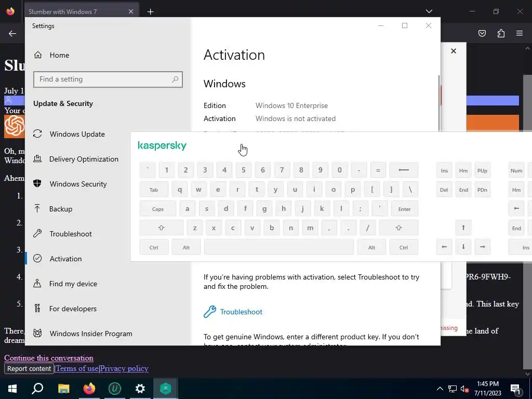Click down arrow key on virtual keyboard
The width and height of the screenshot is (532, 399).
pyautogui.click(x=463, y=247)
